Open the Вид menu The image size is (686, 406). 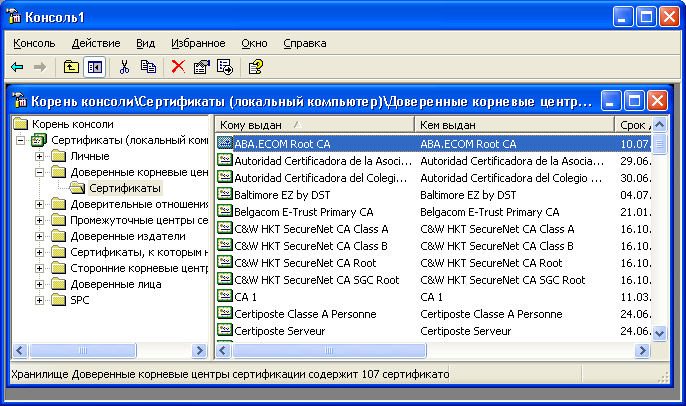point(145,43)
